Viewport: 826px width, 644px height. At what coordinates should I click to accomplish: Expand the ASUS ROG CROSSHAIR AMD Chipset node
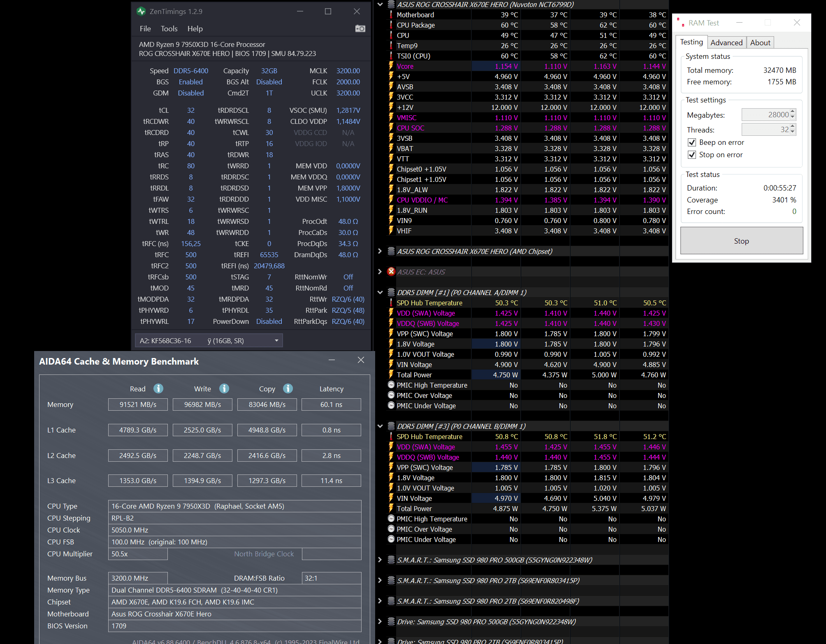tap(380, 251)
